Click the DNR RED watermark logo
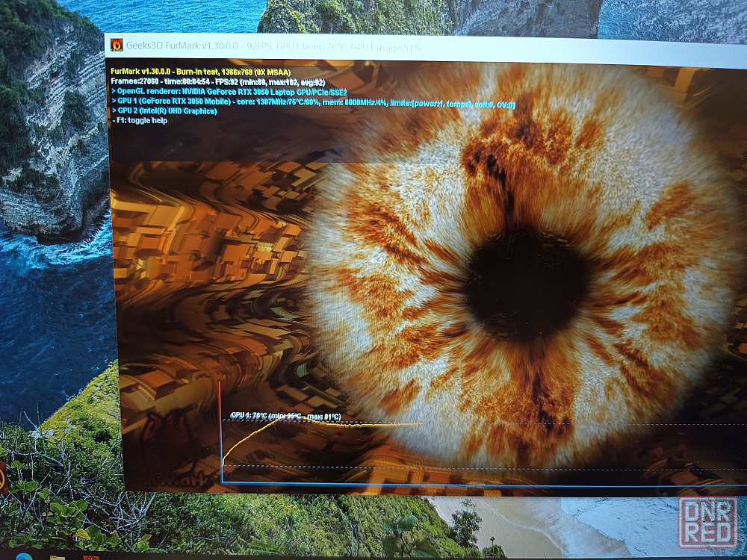This screenshot has width=747, height=560. tap(707, 523)
